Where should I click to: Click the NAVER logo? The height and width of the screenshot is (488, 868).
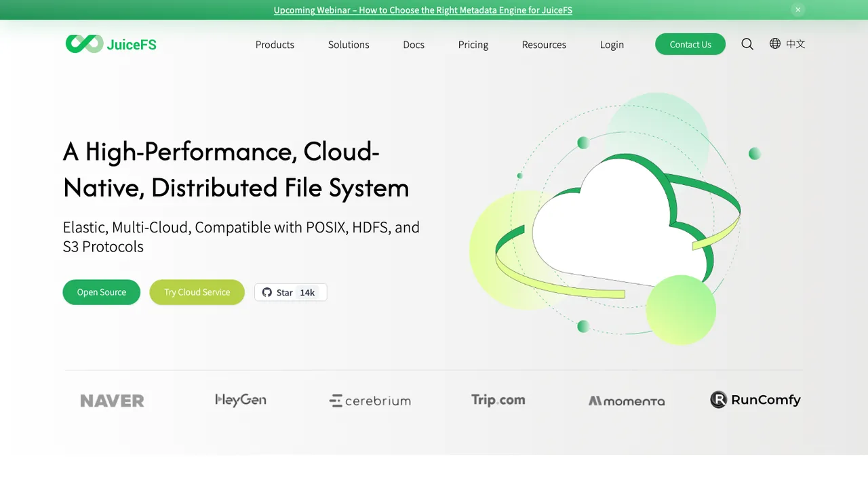(112, 401)
